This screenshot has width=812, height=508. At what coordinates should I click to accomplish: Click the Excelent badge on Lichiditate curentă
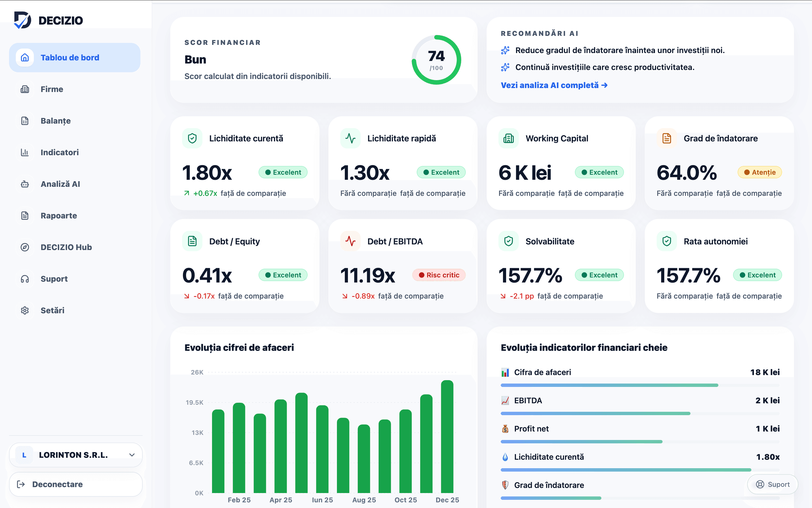point(283,172)
